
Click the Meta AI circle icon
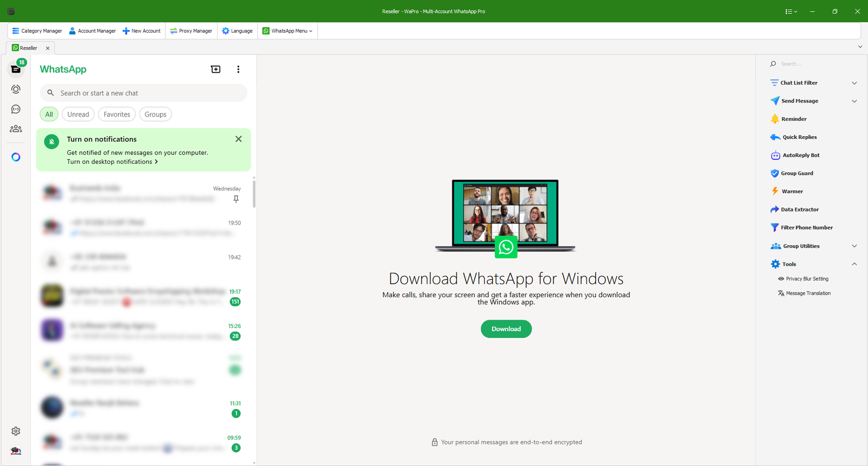pyautogui.click(x=16, y=157)
